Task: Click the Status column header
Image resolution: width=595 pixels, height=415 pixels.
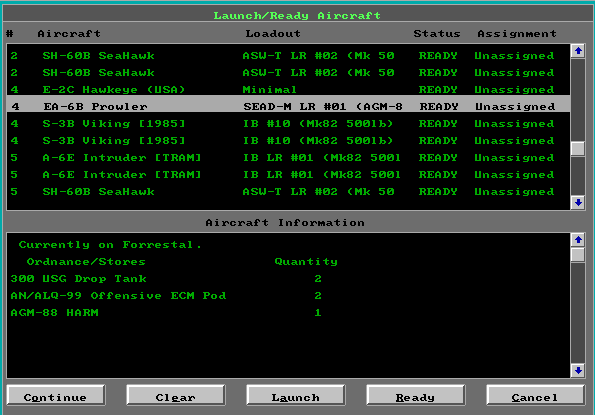Action: pyautogui.click(x=437, y=34)
